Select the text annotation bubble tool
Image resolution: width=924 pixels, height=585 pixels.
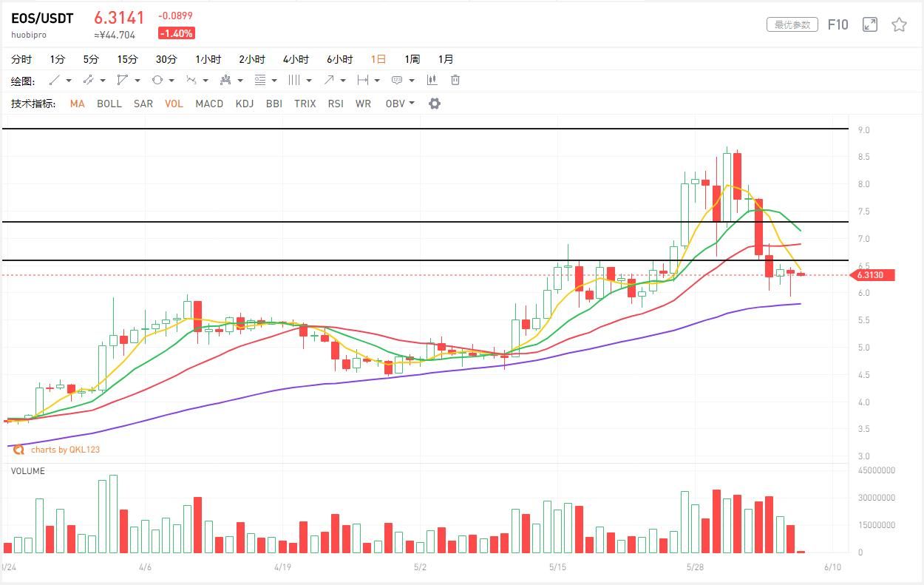397,80
